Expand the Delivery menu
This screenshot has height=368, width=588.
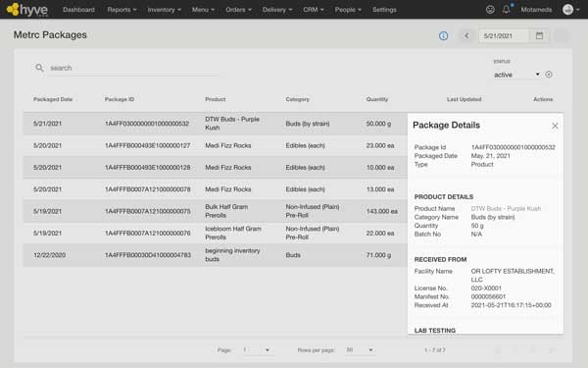[277, 10]
